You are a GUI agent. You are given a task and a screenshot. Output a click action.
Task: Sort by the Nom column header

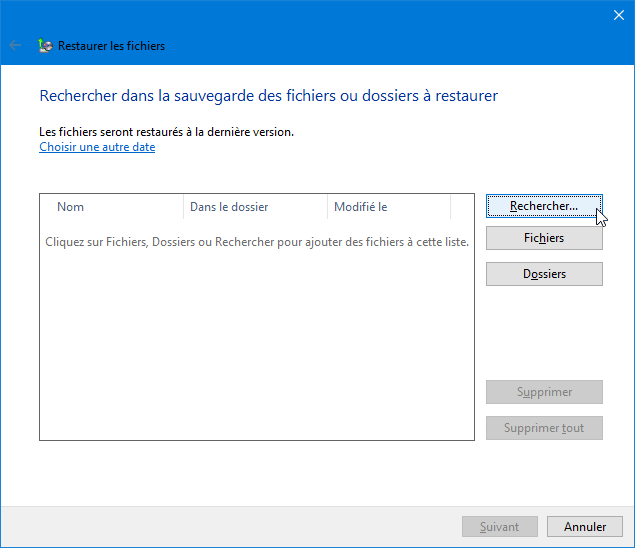click(112, 207)
